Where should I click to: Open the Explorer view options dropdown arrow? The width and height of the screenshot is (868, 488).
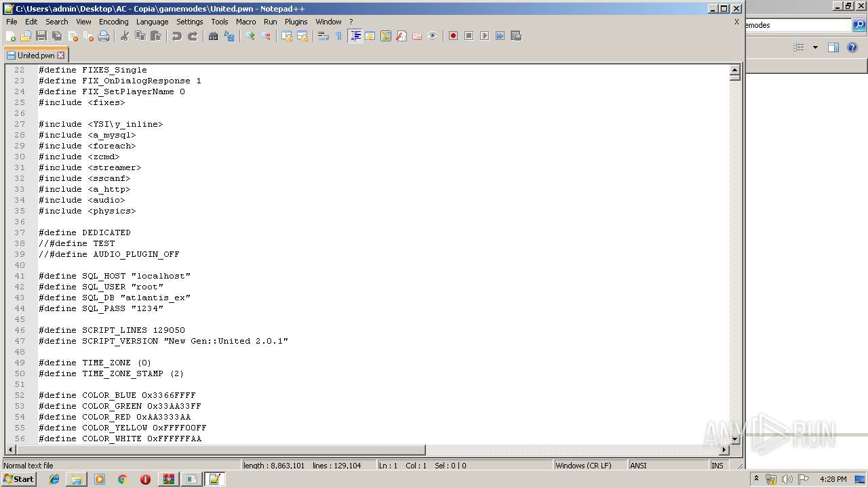coord(815,47)
